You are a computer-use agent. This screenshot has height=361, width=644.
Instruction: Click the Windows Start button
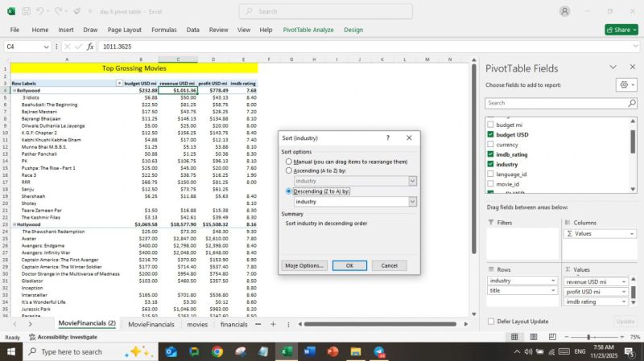click(x=11, y=351)
